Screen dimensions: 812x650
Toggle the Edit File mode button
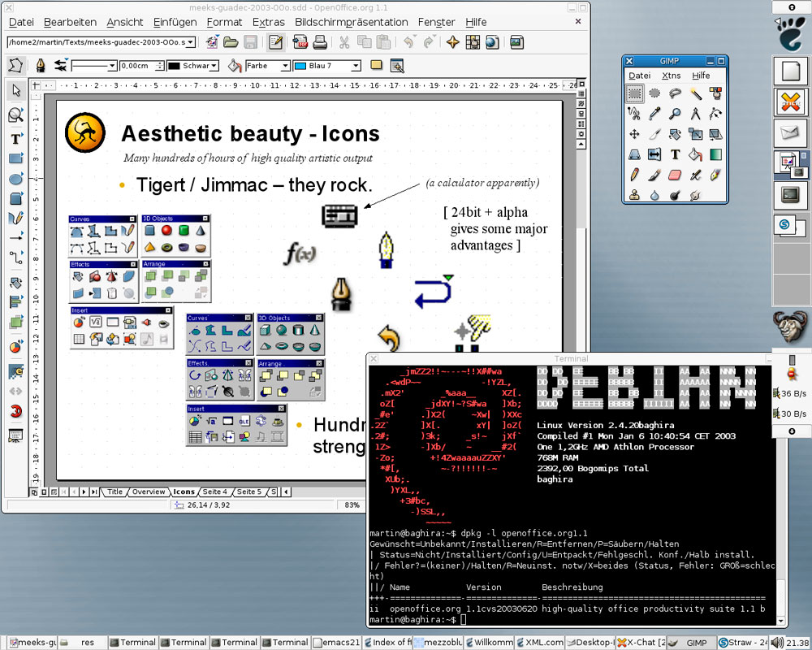tap(275, 42)
